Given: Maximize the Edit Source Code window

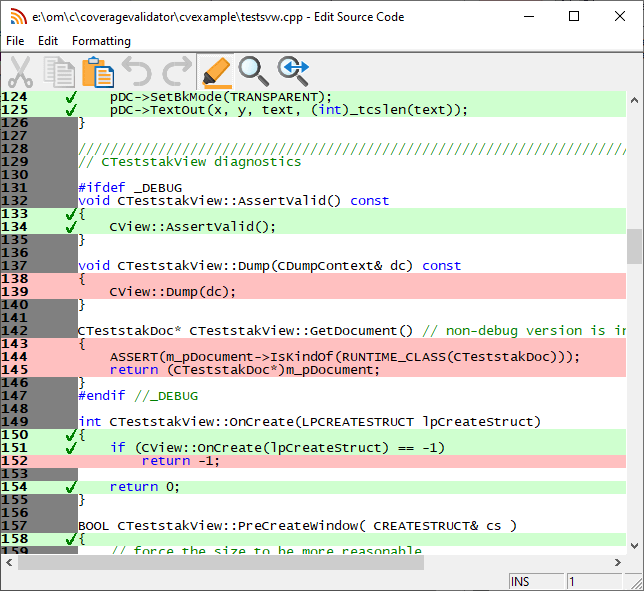Looking at the screenshot, I should point(574,16).
